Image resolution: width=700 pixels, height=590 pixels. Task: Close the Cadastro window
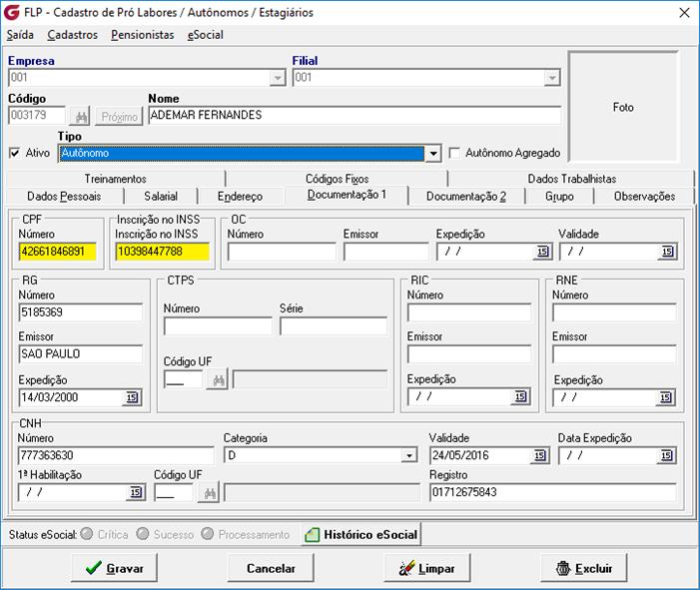coord(684,13)
